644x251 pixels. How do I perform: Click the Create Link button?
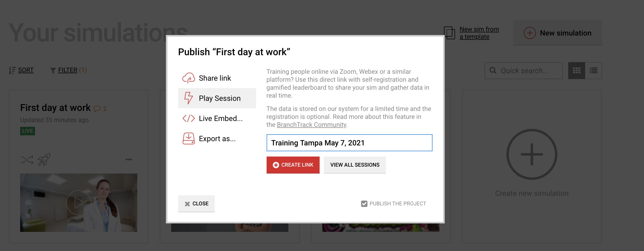click(293, 165)
